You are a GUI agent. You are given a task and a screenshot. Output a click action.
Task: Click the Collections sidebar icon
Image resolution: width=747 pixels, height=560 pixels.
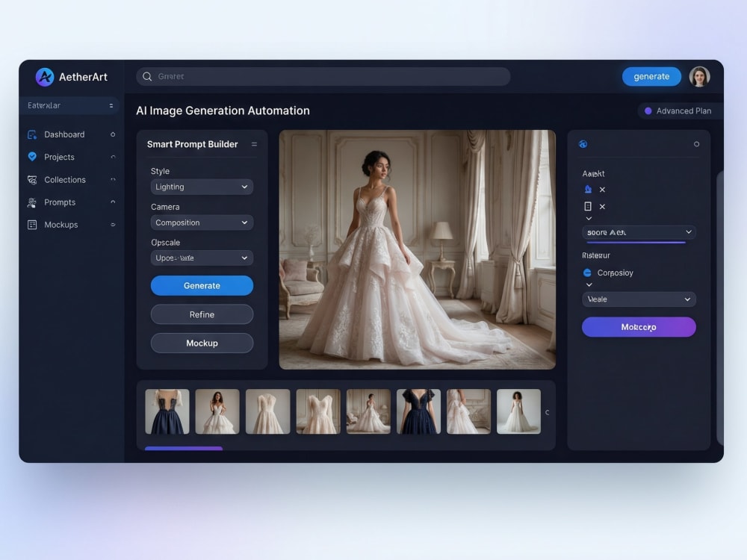tap(32, 179)
